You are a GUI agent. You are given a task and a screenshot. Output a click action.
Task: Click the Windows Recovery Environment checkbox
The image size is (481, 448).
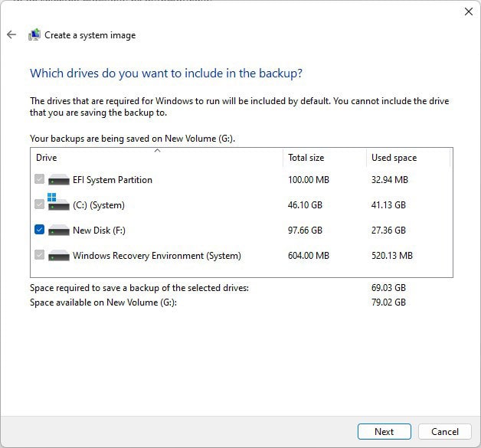tap(39, 254)
